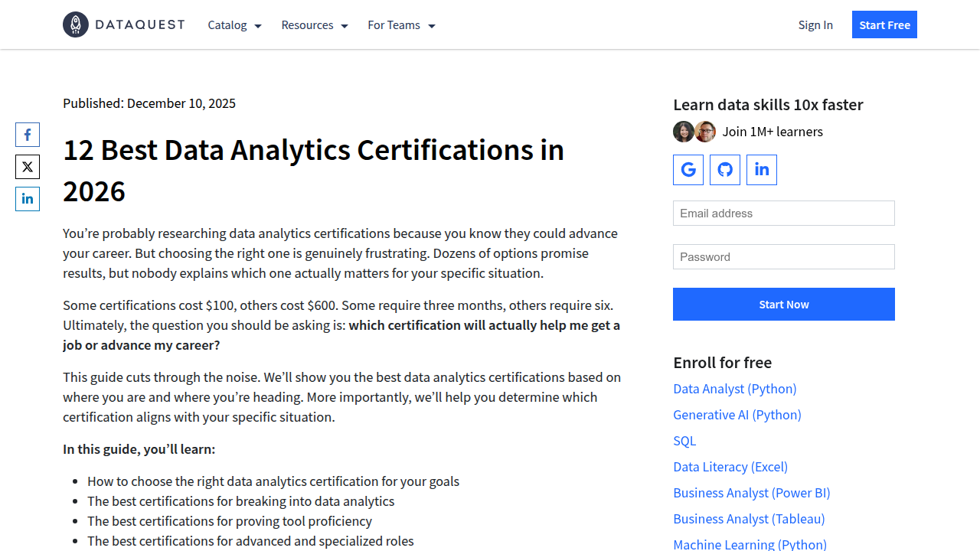Expand the Resources dropdown menu

coord(315,25)
